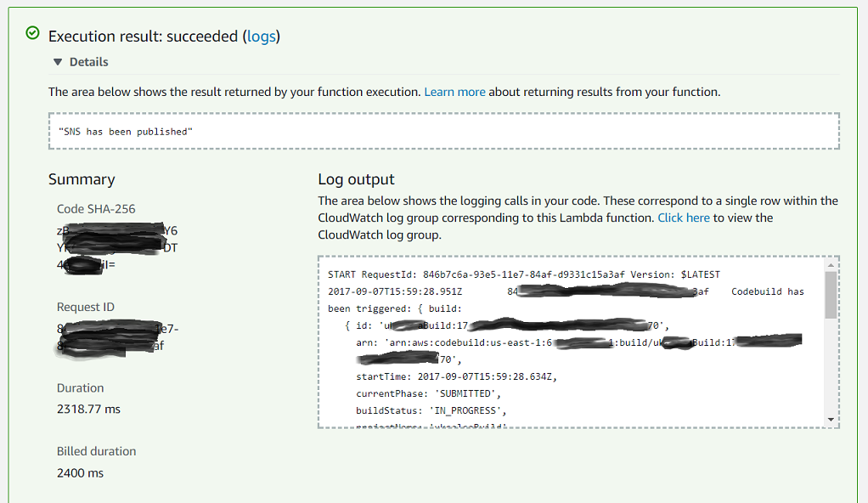Follow the Click here CloudWatch link
868x503 pixels.
point(683,218)
